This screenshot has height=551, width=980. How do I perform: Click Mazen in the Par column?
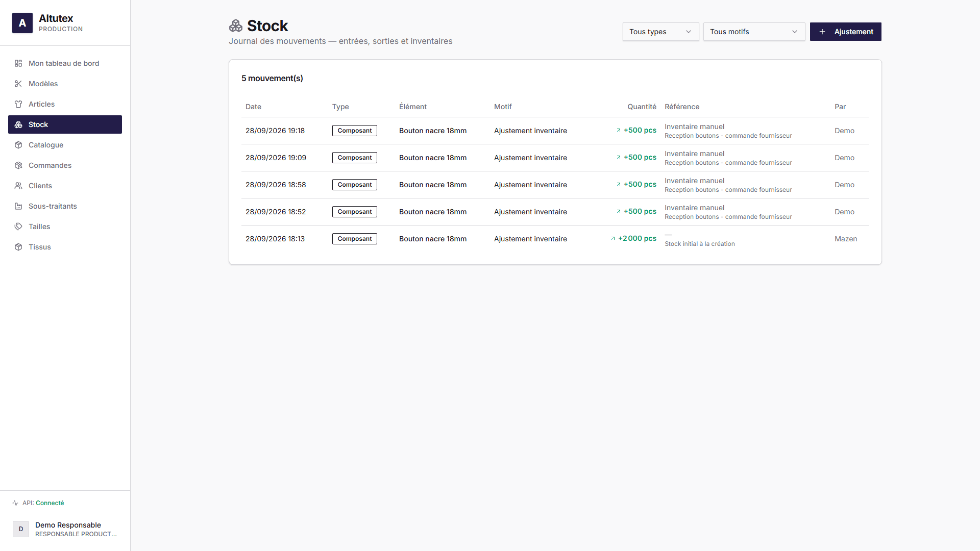pos(846,239)
